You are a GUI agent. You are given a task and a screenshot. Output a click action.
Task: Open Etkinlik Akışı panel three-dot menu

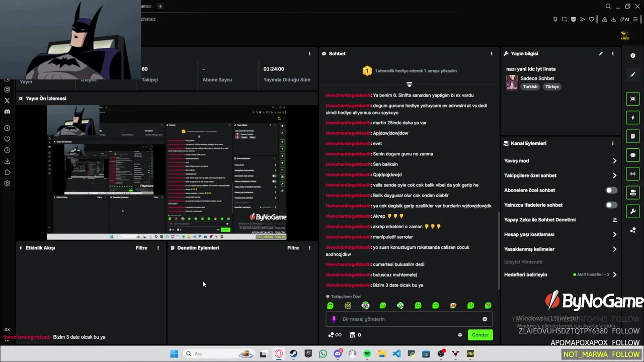click(x=158, y=248)
